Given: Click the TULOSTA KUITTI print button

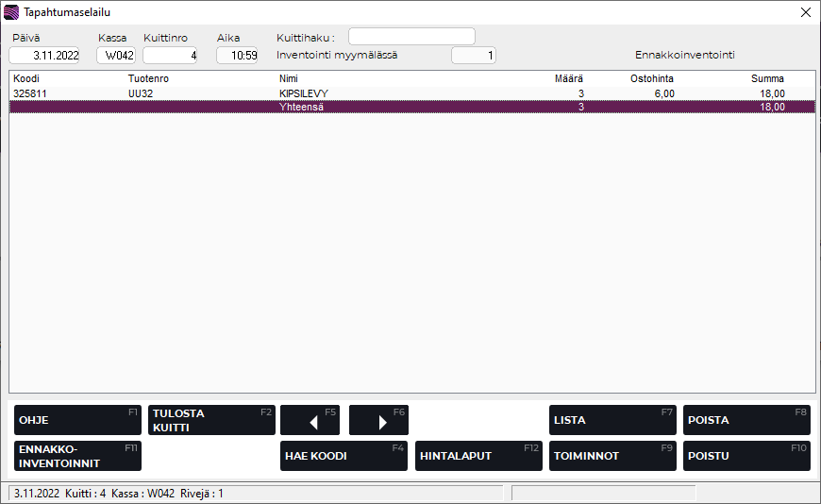Looking at the screenshot, I should [211, 420].
